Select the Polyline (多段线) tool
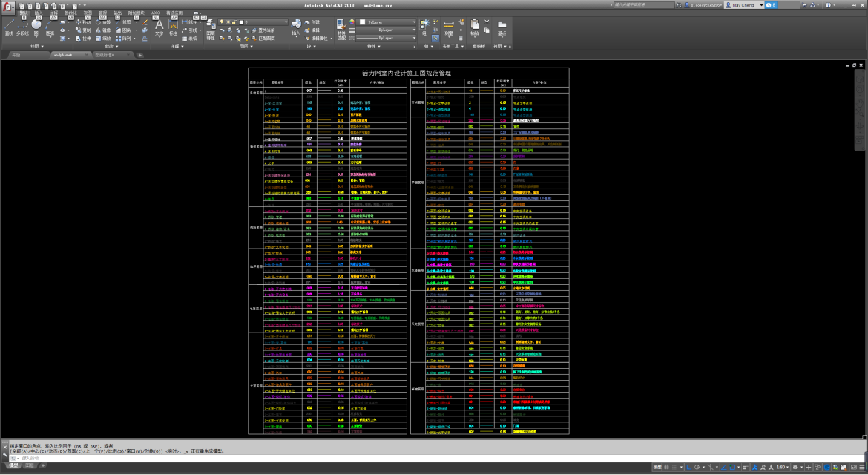 22,27
